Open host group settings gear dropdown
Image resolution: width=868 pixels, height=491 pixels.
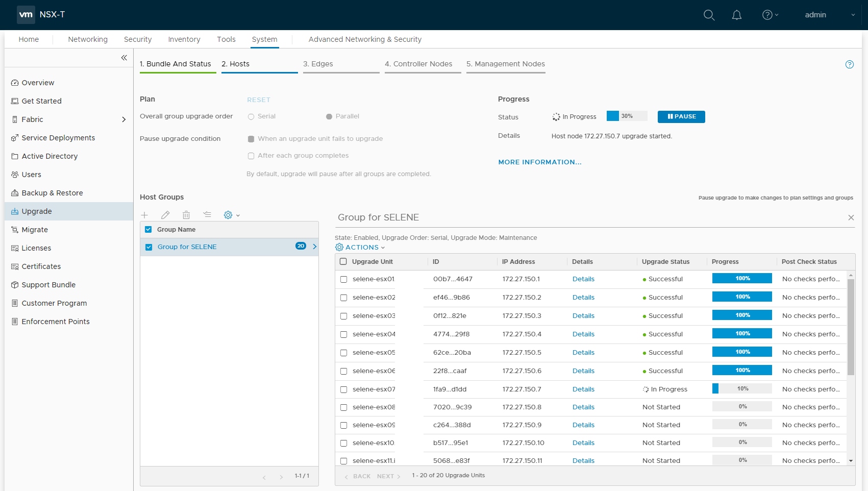point(232,215)
